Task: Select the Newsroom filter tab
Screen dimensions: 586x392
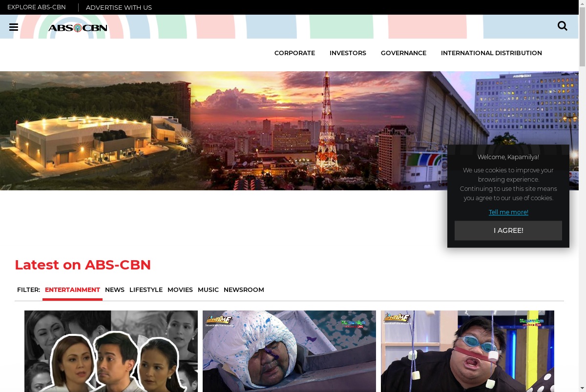Action: pos(244,289)
